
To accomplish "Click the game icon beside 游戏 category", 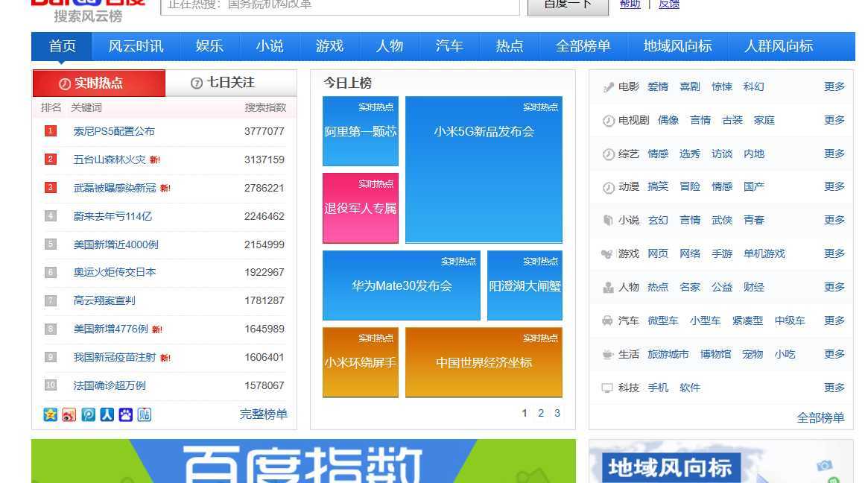I will tap(607, 253).
